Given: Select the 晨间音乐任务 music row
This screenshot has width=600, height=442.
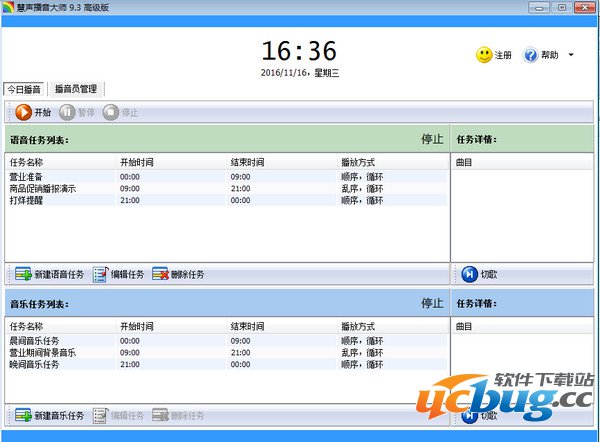Looking at the screenshot, I should pos(34,341).
